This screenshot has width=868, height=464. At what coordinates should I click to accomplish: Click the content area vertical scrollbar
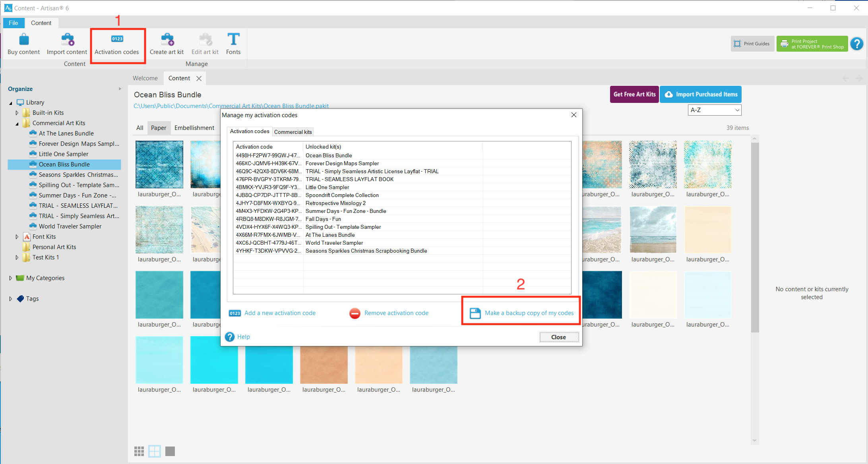pyautogui.click(x=755, y=237)
